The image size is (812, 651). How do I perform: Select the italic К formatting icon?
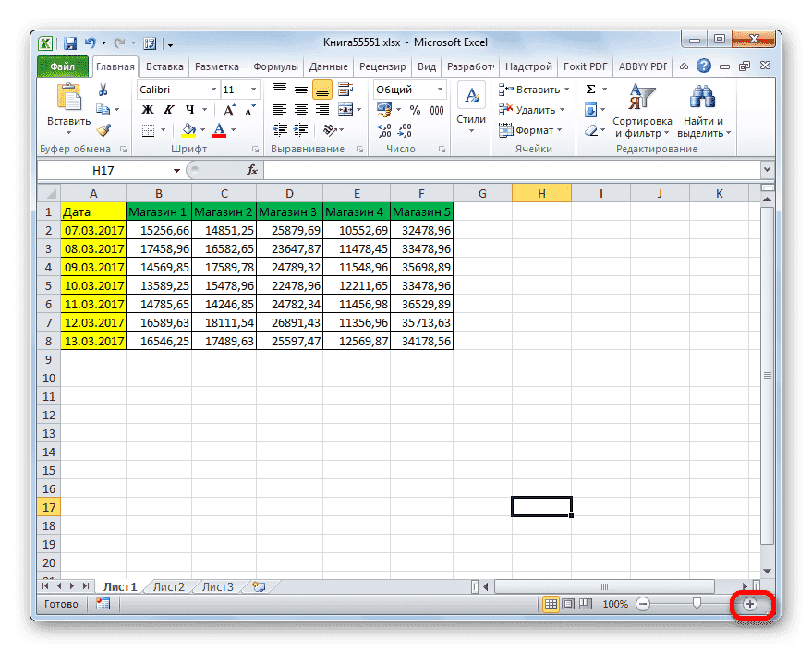click(170, 109)
